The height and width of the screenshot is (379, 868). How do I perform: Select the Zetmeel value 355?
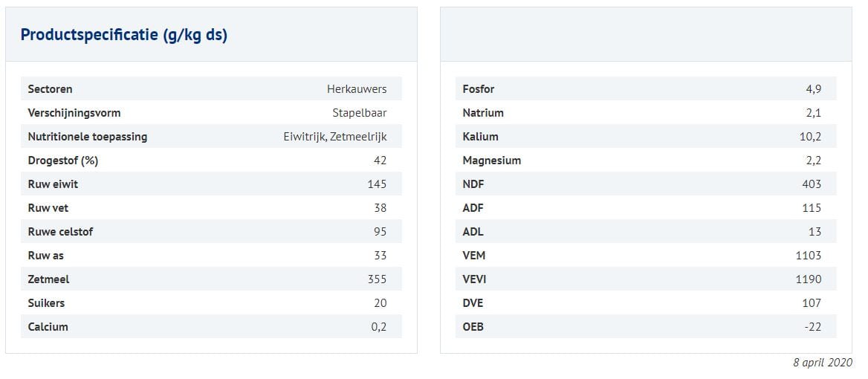(378, 279)
